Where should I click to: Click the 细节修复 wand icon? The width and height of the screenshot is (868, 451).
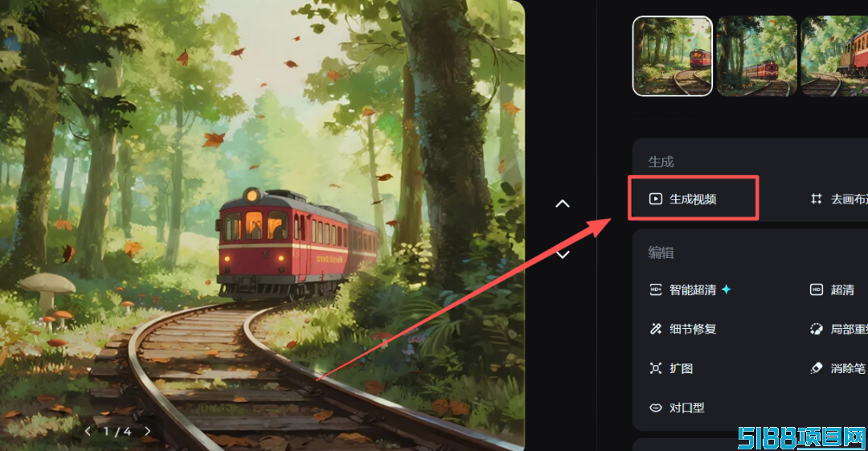click(656, 329)
